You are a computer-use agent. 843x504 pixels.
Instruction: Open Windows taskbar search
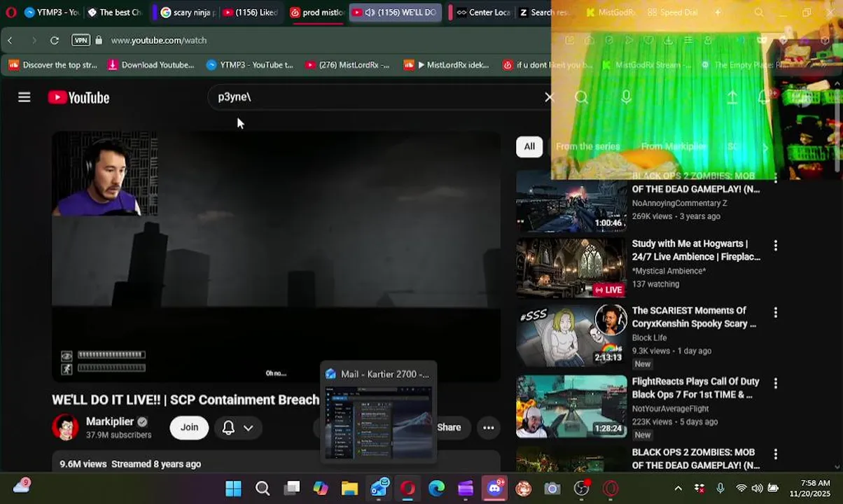[x=263, y=488]
